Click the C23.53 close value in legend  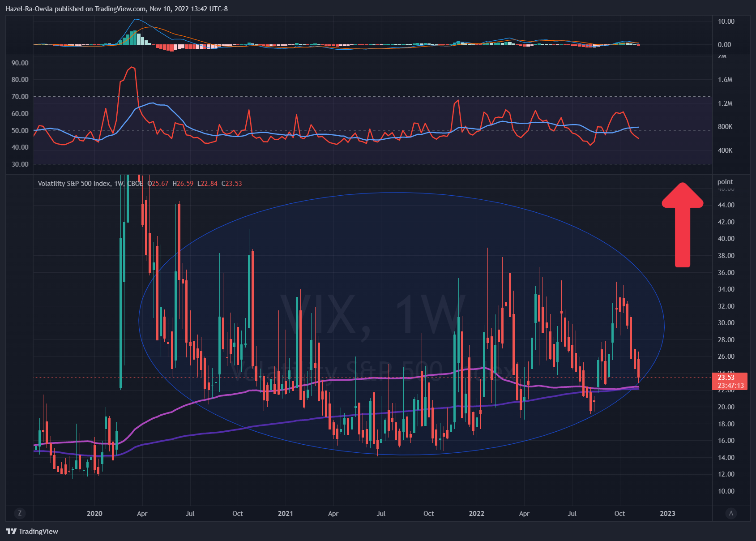(232, 184)
